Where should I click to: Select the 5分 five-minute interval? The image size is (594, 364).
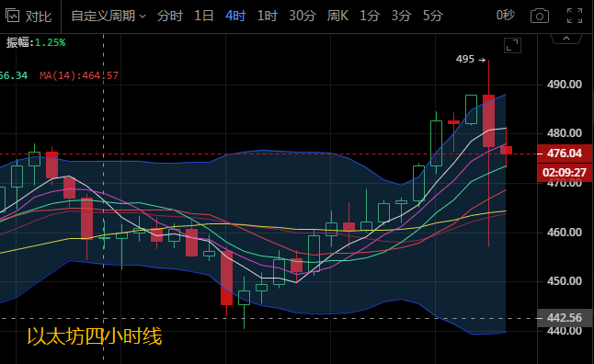(x=432, y=16)
